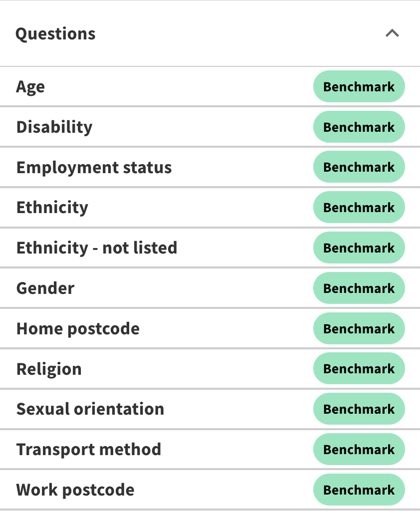Open the Age question row

point(30,87)
